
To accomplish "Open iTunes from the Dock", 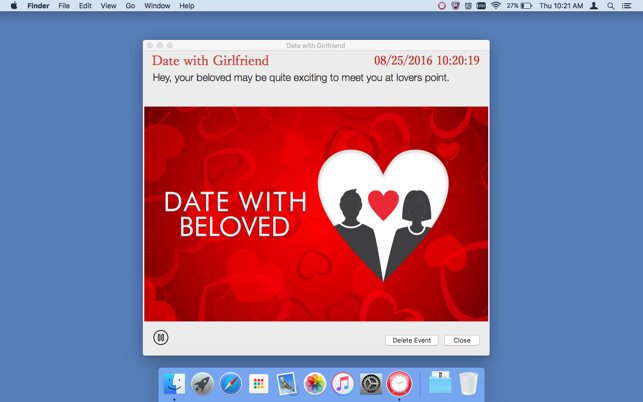I will click(x=343, y=384).
